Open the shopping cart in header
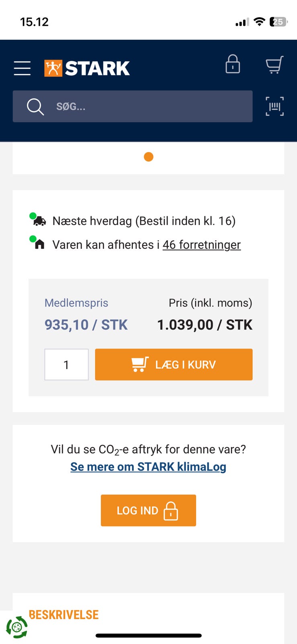The height and width of the screenshot is (644, 297). point(274,64)
